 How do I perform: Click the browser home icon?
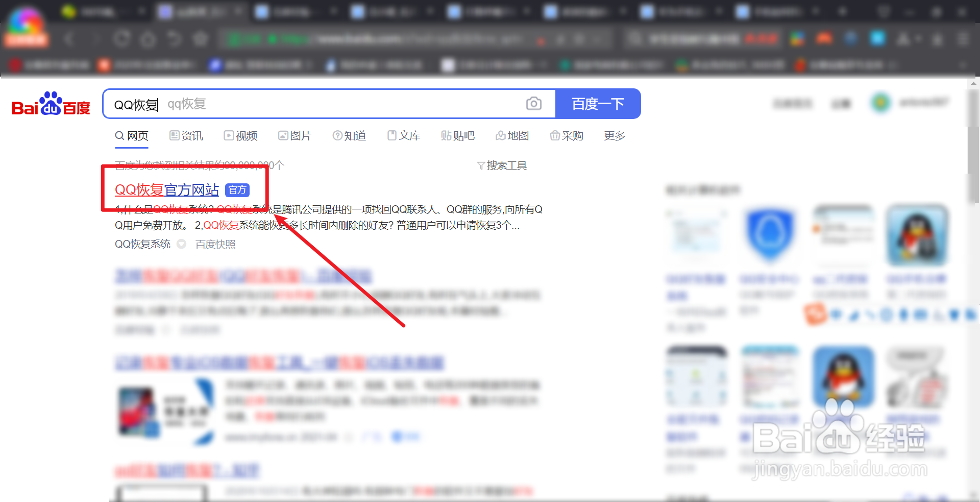click(x=148, y=38)
